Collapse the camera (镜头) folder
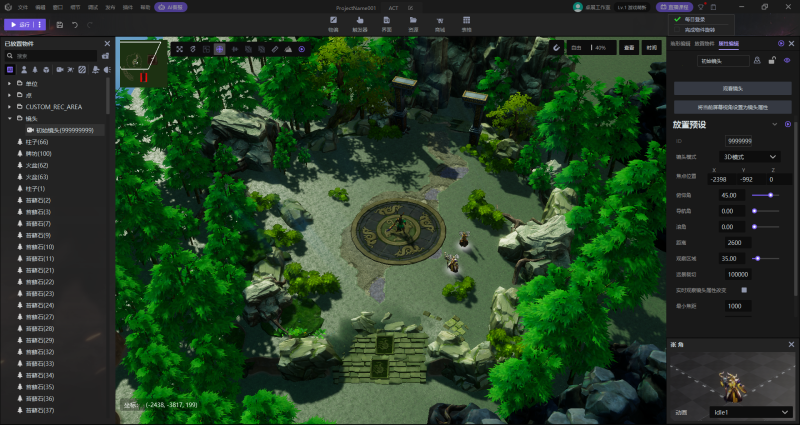The height and width of the screenshot is (425, 800). click(x=9, y=118)
